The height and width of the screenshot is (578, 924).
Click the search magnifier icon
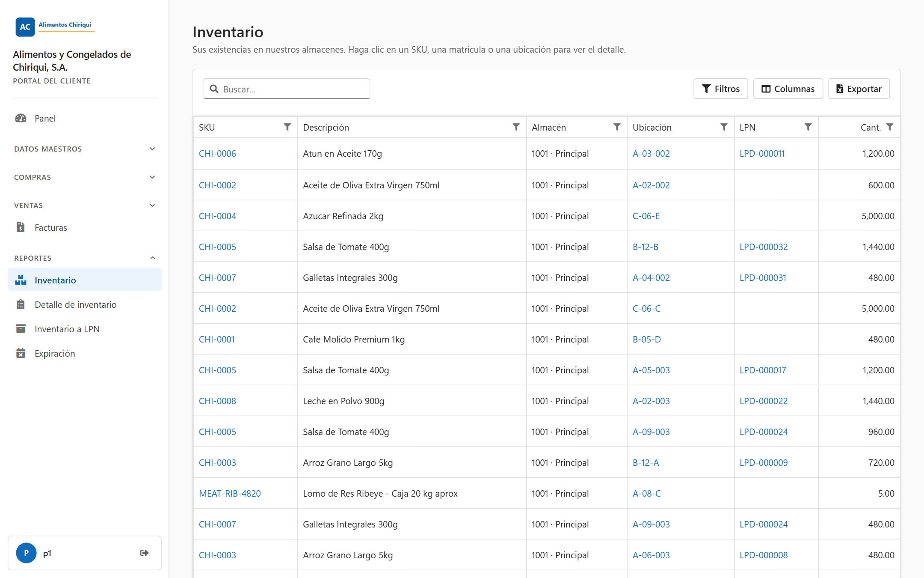214,89
